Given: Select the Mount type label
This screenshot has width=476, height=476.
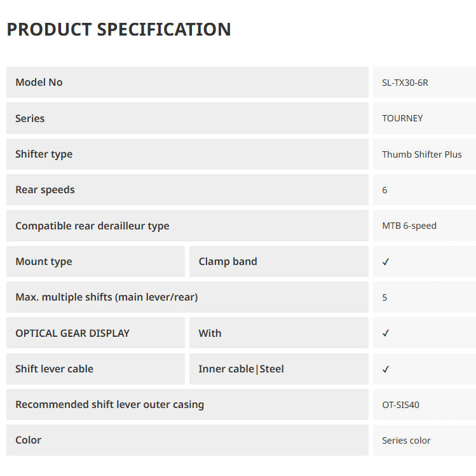Looking at the screenshot, I should click(x=44, y=262).
